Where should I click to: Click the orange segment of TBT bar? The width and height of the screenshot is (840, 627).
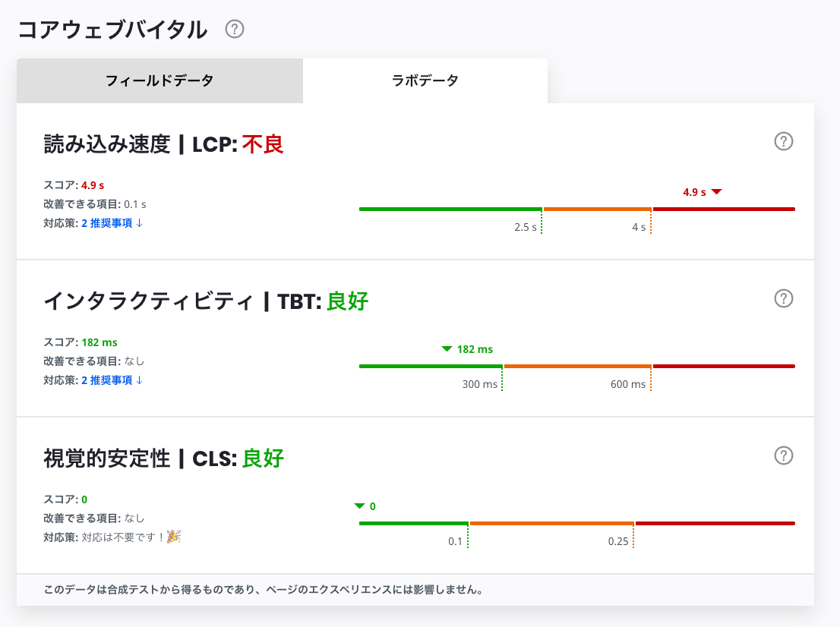(x=577, y=366)
